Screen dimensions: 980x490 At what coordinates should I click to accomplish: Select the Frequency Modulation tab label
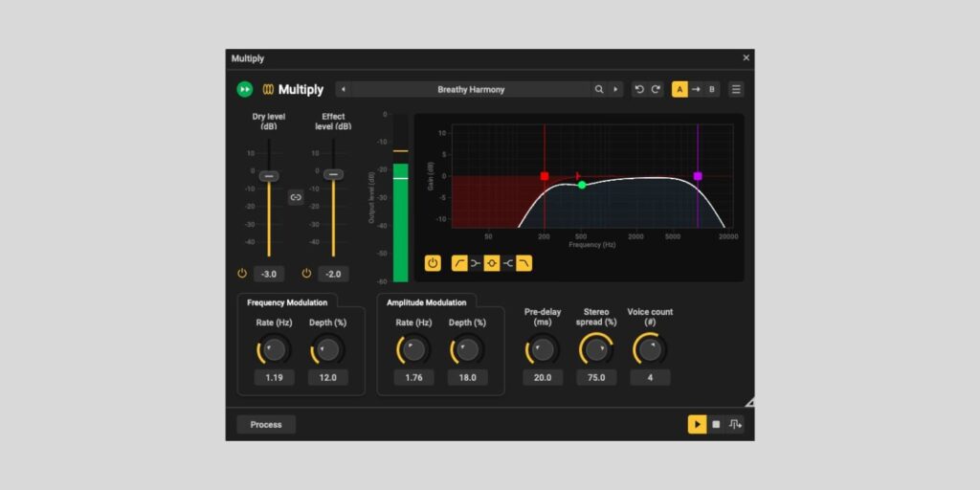coord(287,302)
